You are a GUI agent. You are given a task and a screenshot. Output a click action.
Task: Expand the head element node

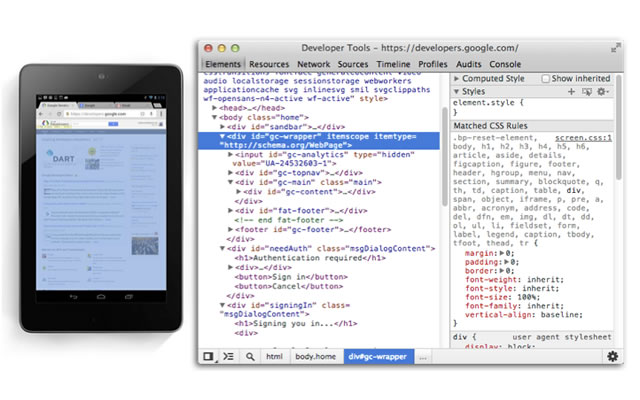pos(214,108)
